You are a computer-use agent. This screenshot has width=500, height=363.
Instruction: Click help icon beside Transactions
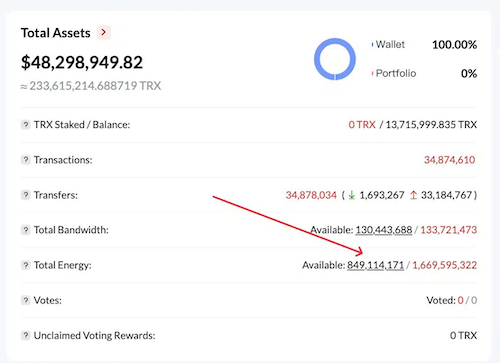26,160
